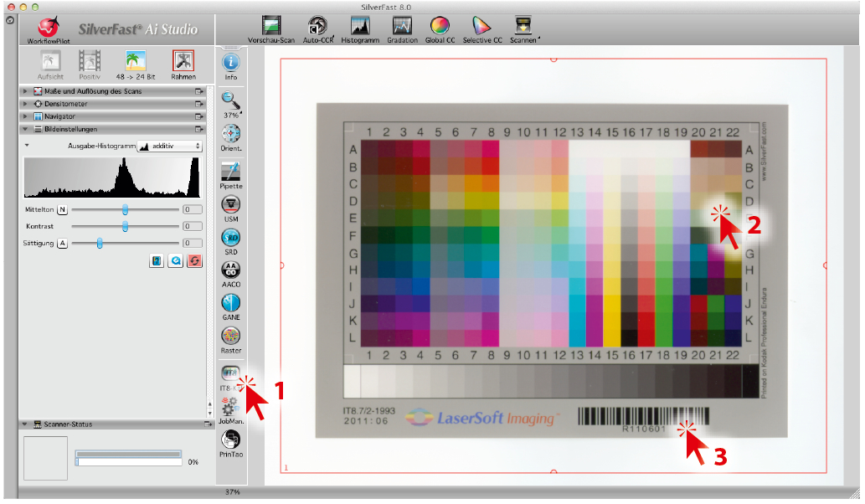Open the additiv histogram mode dropdown
Screen dimensions: 865x504
click(169, 147)
